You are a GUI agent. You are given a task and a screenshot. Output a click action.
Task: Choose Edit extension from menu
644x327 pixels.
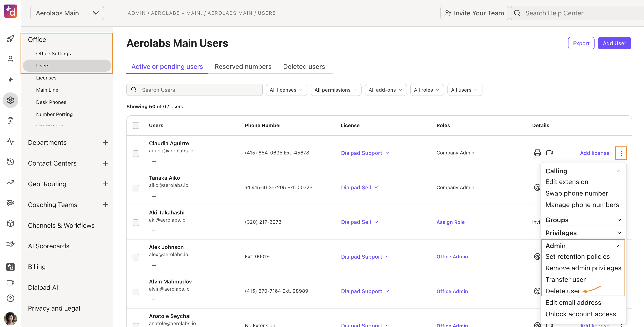tap(567, 182)
